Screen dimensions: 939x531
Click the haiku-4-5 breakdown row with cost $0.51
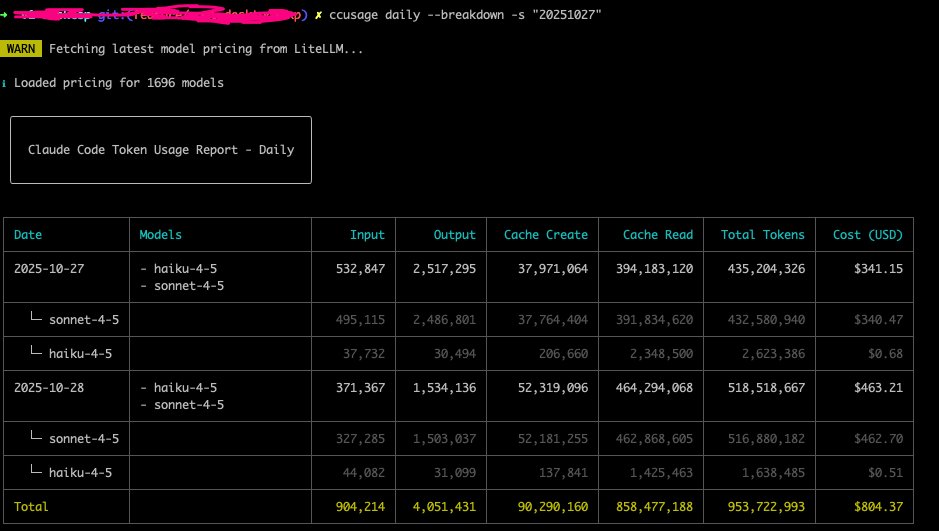coord(458,473)
